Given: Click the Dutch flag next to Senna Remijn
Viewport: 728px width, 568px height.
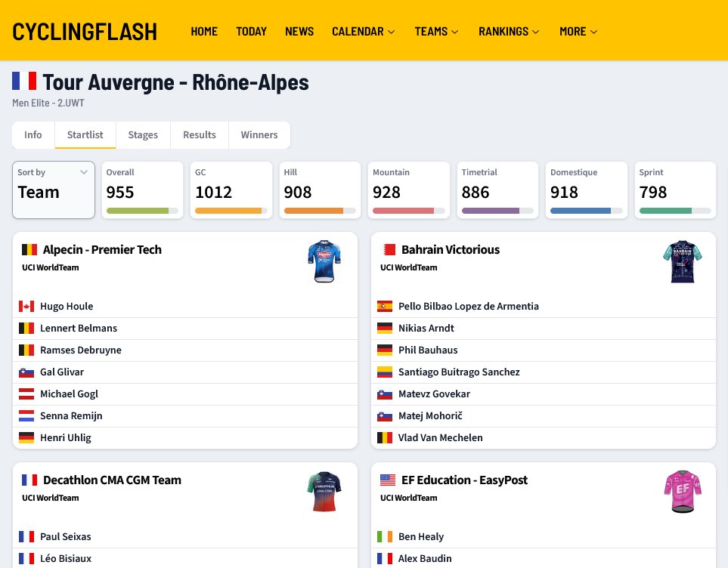Looking at the screenshot, I should pyautogui.click(x=26, y=415).
